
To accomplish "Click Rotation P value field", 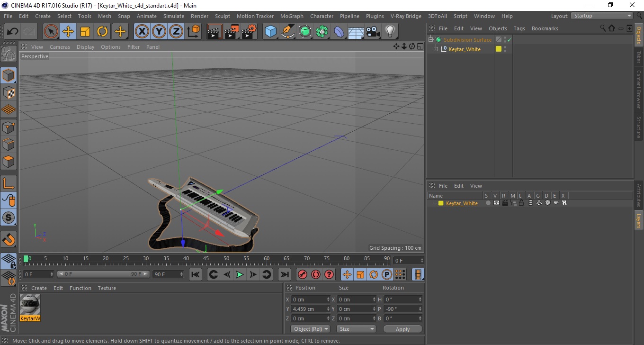I will (403, 309).
